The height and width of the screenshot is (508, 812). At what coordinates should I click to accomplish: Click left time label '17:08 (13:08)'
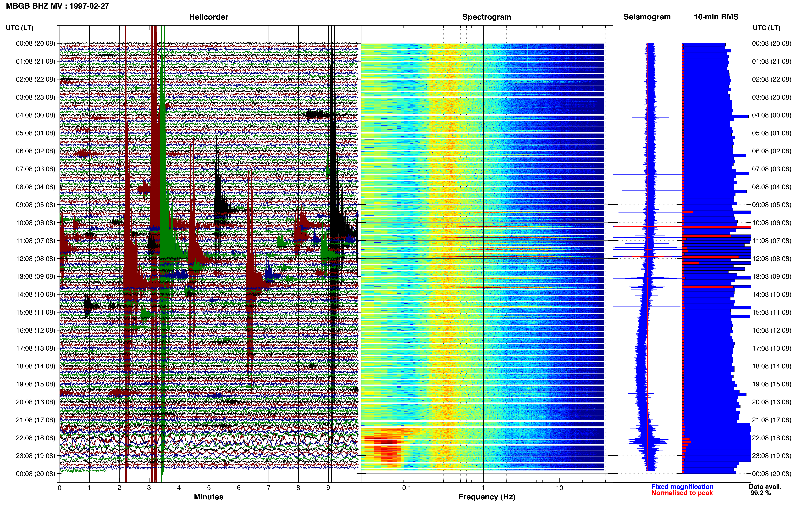tap(36, 348)
